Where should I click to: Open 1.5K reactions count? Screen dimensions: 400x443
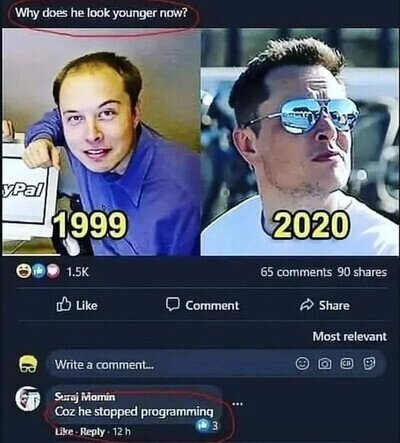pos(78,272)
